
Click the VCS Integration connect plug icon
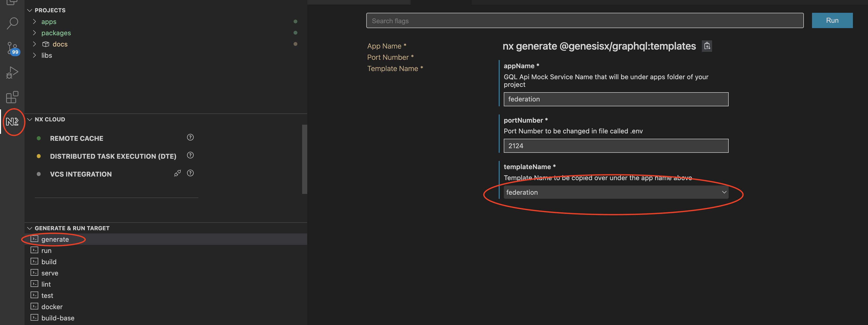click(178, 173)
